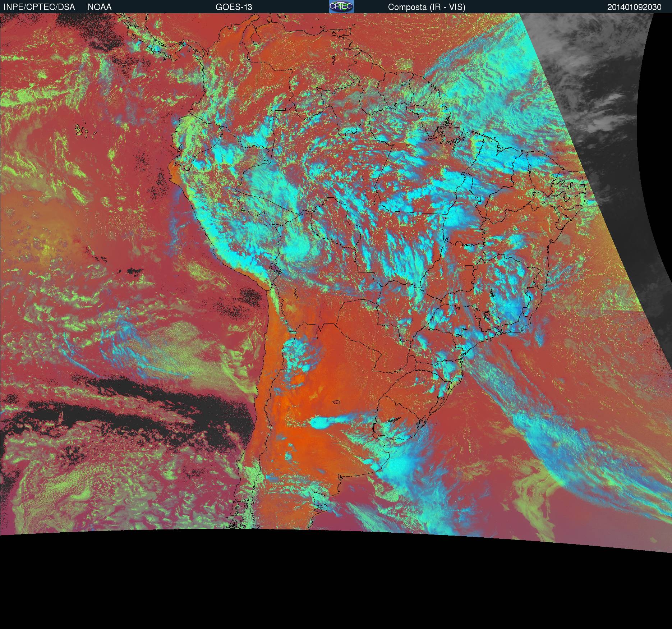Click the Mar Chiquita lake outline in Argentina
This screenshot has width=672, height=629.
coord(337,402)
